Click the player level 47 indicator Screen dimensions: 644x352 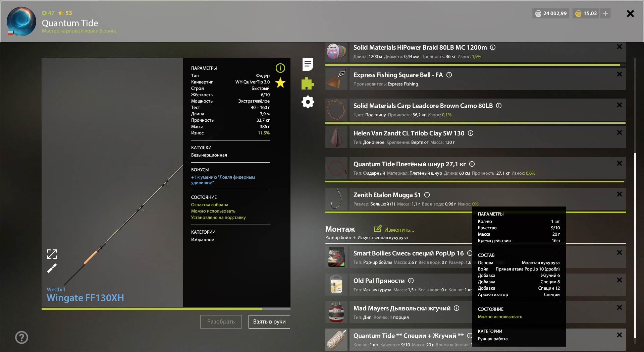[x=48, y=13]
